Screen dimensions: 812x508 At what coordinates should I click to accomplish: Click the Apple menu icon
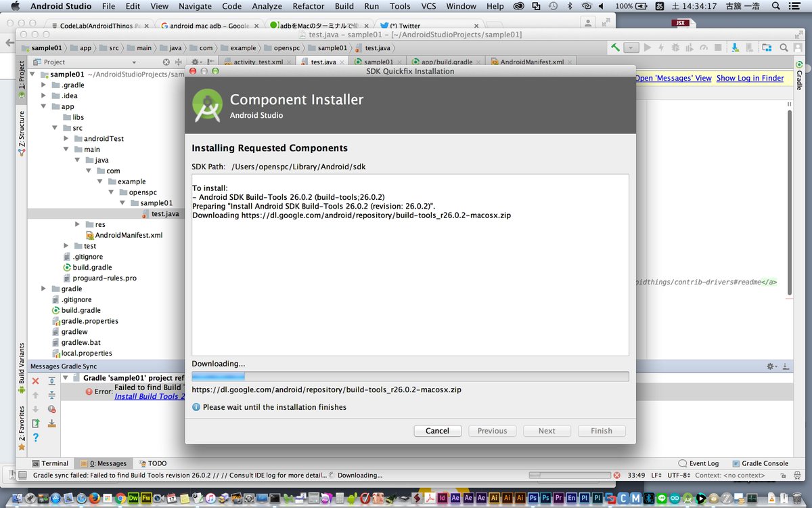pos(15,6)
